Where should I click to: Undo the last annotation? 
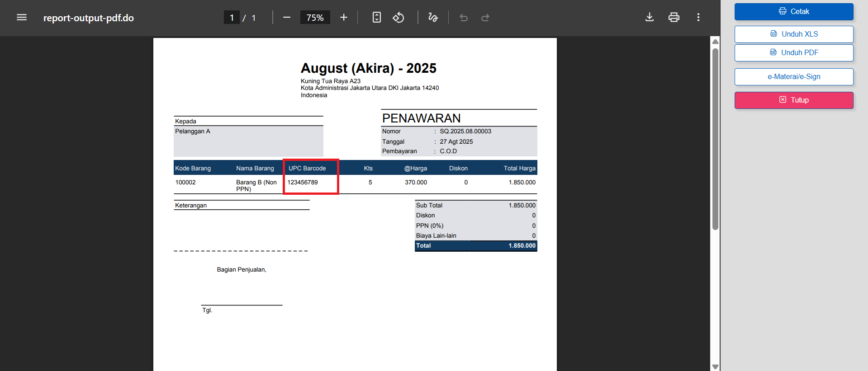point(464,18)
